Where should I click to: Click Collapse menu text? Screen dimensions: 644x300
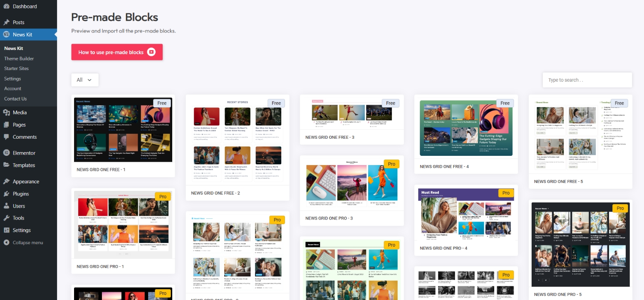(x=28, y=242)
